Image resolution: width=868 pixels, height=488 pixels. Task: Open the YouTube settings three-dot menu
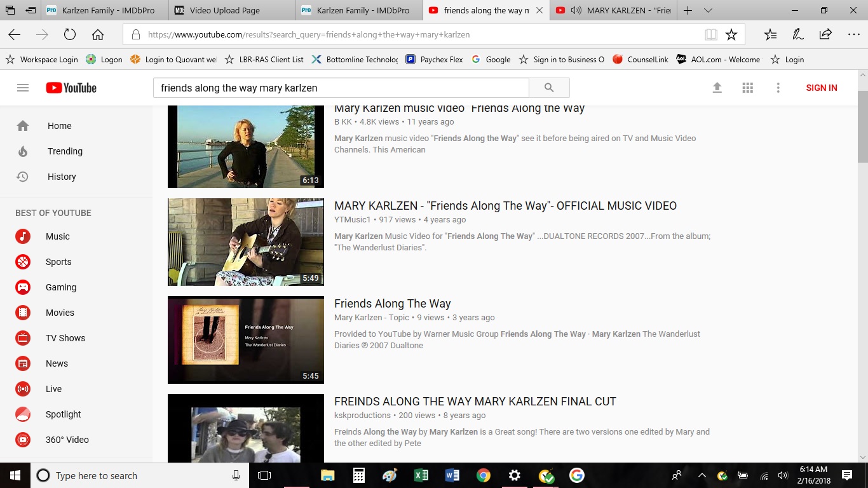778,88
